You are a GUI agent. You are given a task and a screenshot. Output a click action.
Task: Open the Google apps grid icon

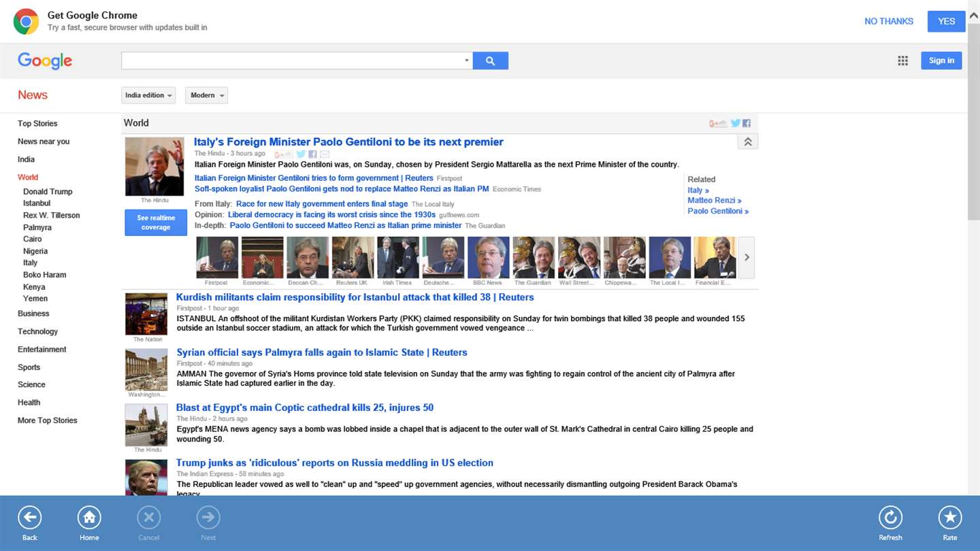click(x=903, y=61)
